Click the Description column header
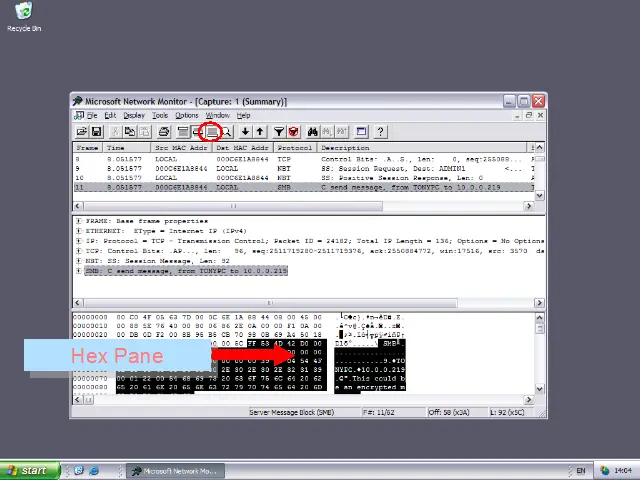 pyautogui.click(x=422, y=148)
